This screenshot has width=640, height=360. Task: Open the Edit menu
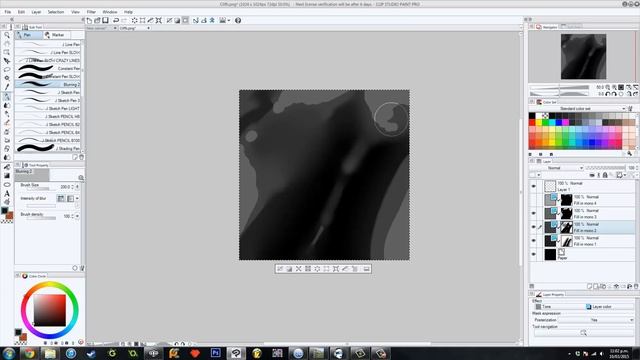point(21,12)
